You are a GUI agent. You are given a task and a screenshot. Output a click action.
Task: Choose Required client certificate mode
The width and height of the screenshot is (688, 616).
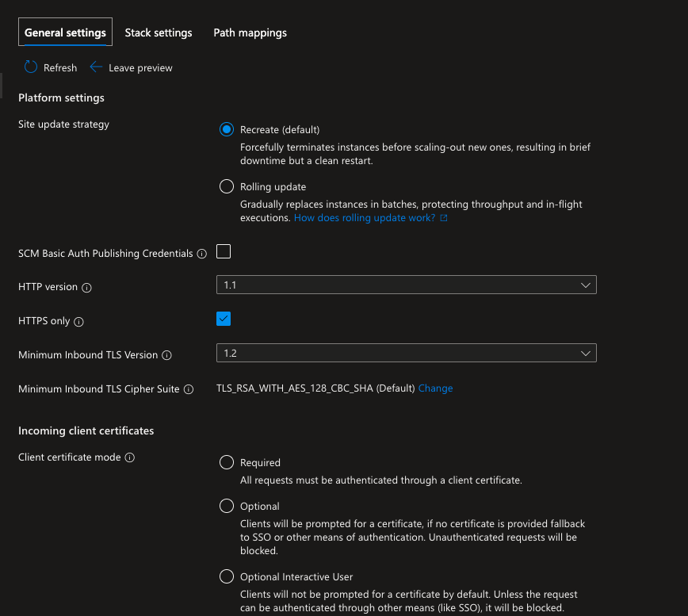[227, 462]
